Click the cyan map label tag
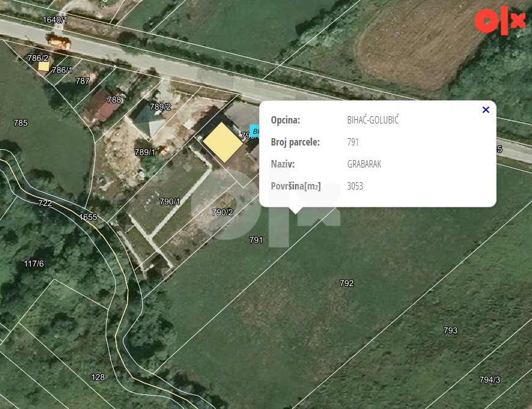532x409 pixels. 255,131
